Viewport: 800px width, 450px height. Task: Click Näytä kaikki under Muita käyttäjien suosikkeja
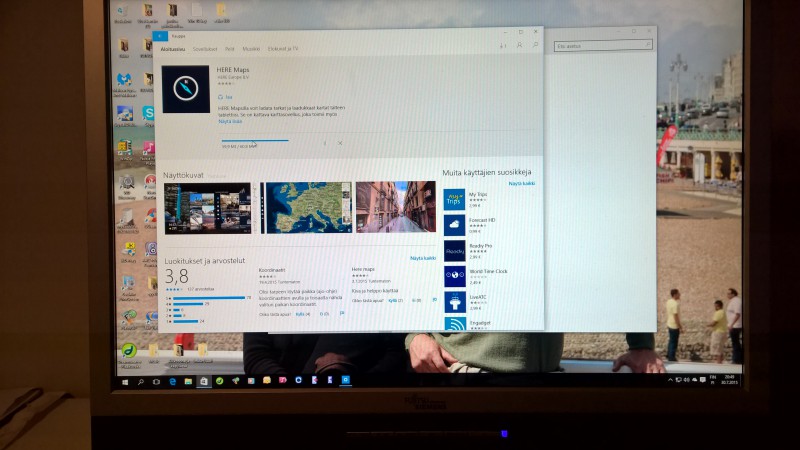point(521,184)
